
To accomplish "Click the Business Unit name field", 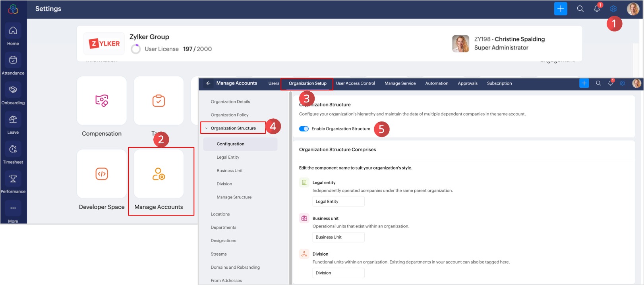I will pos(338,237).
